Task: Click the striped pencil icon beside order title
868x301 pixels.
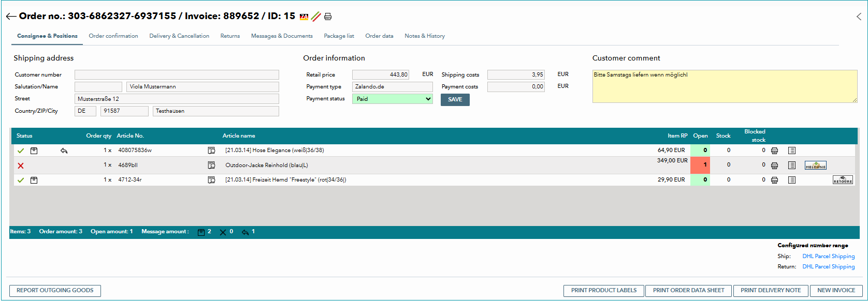Action: (x=315, y=17)
